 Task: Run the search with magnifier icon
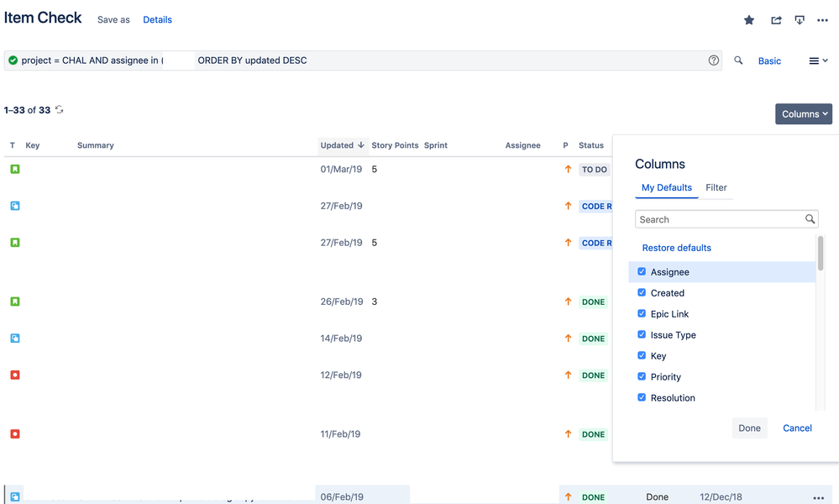point(738,60)
